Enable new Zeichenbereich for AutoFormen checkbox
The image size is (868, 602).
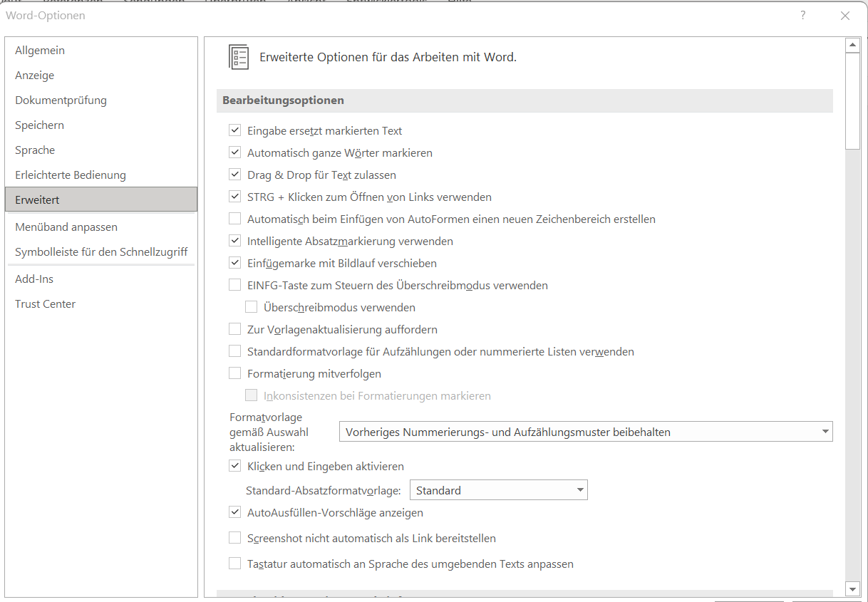point(234,219)
